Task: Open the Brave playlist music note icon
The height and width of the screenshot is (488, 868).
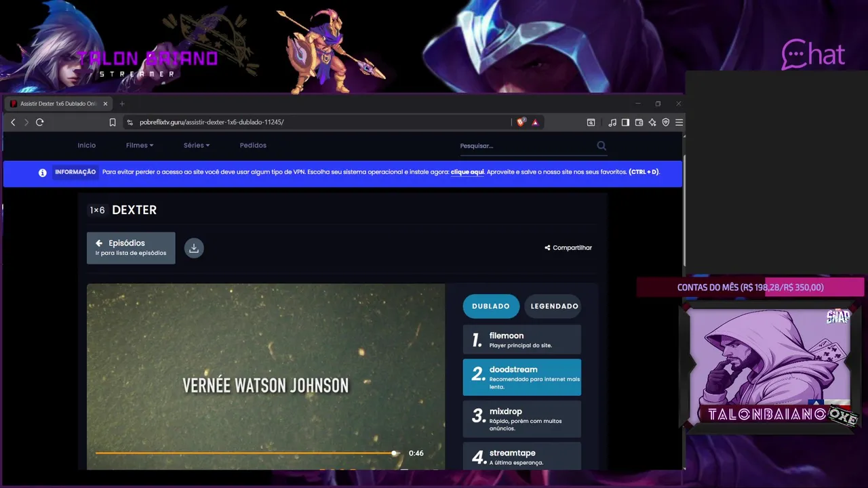Action: (x=612, y=122)
